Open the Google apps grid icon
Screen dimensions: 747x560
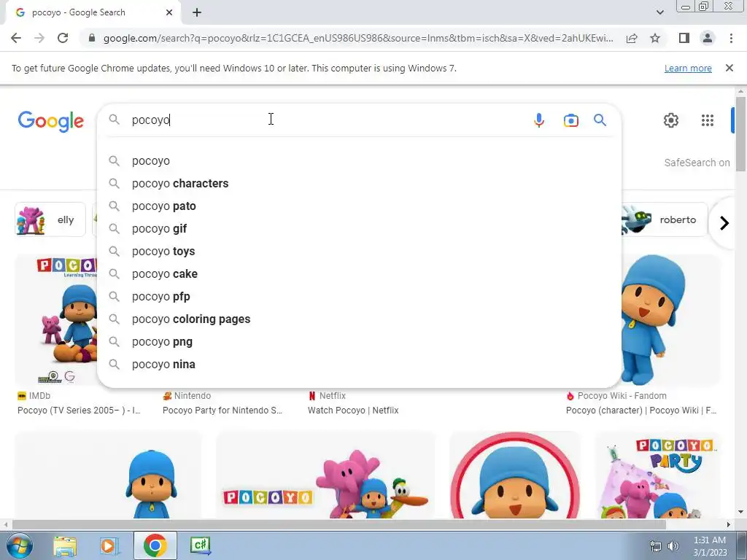[708, 120]
